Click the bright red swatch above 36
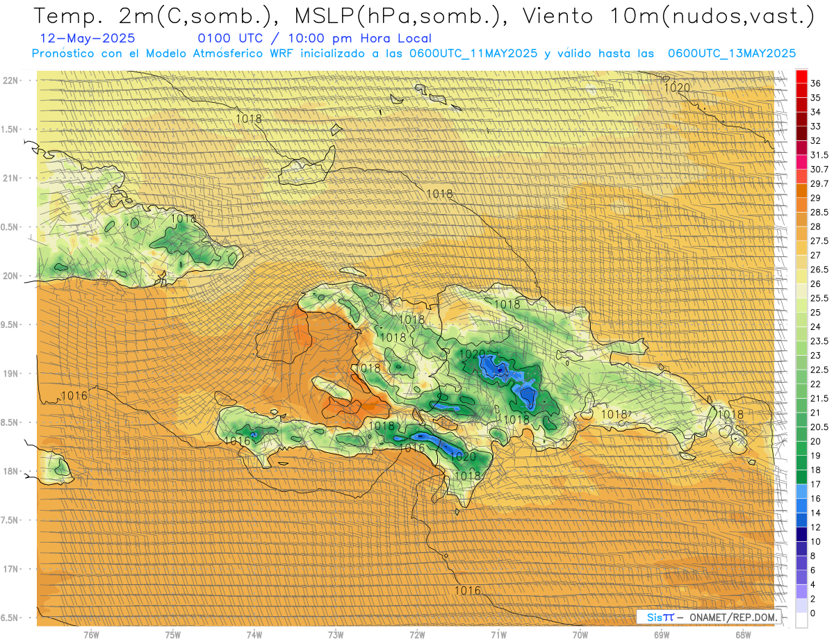This screenshot has width=834, height=644. point(801,76)
